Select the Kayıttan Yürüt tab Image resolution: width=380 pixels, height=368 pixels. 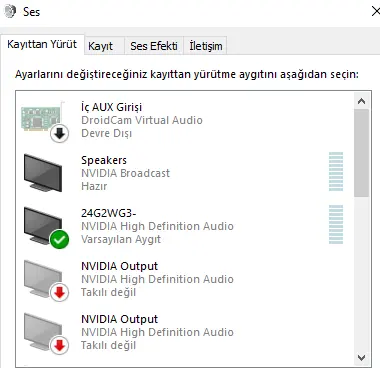(42, 44)
